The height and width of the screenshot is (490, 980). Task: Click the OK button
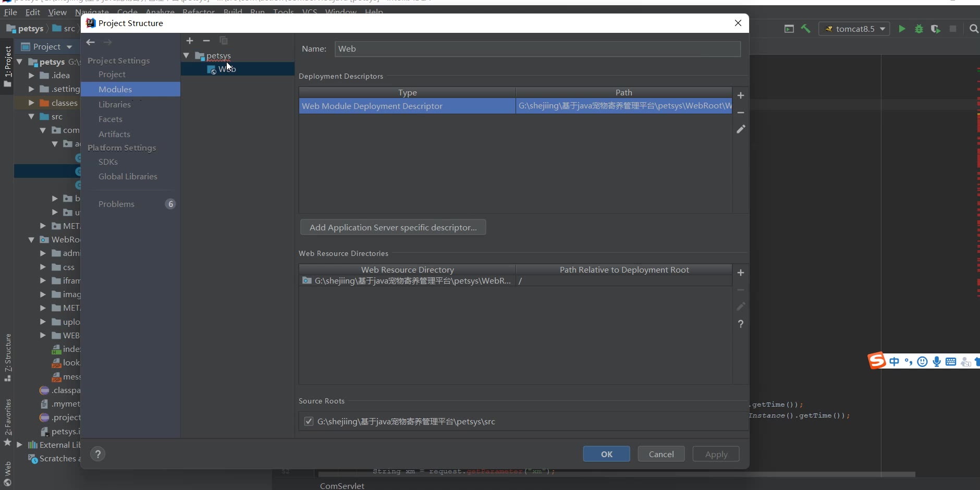click(x=607, y=454)
